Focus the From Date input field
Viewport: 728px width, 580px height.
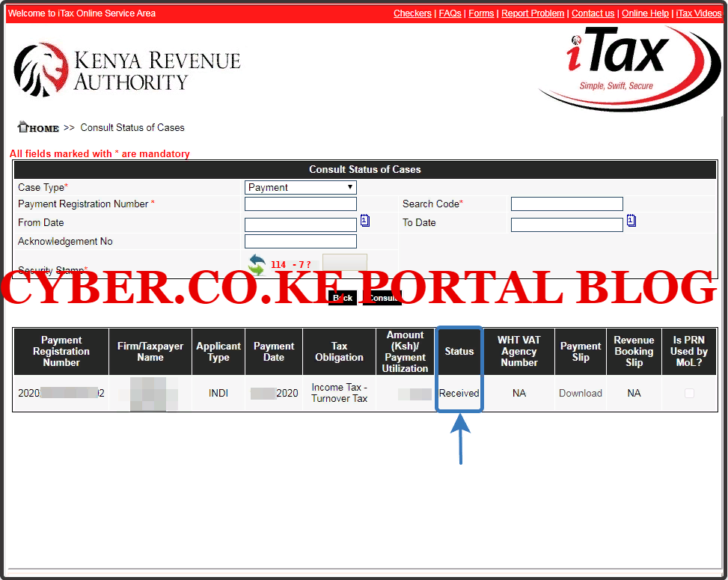click(x=300, y=225)
